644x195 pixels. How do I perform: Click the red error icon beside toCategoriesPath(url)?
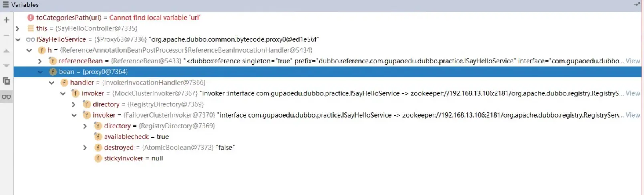[x=31, y=18]
